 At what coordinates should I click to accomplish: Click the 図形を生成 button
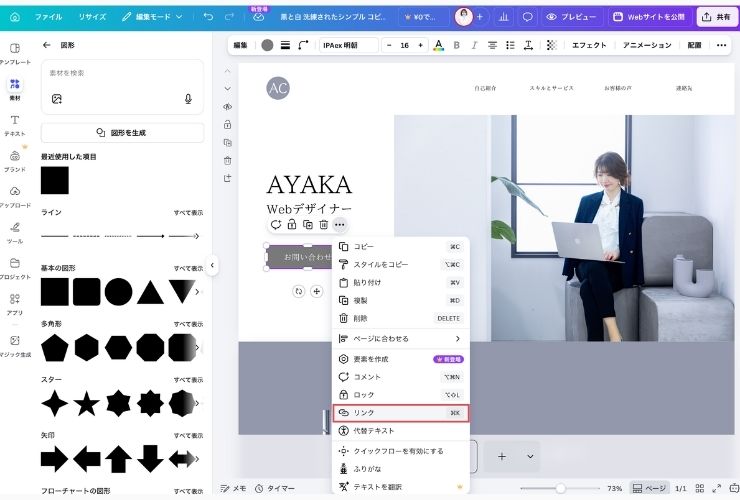[122, 133]
